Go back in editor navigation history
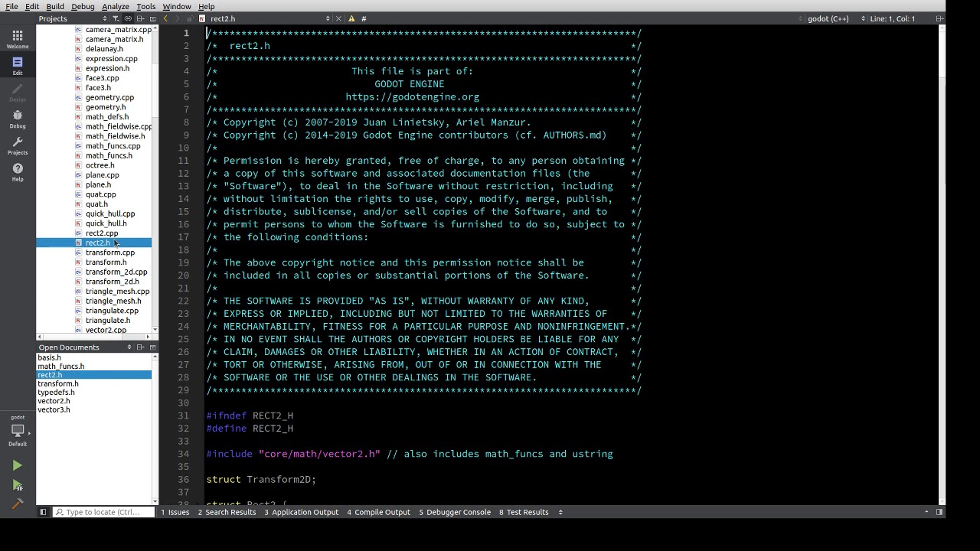This screenshot has height=551, width=980. point(165,18)
